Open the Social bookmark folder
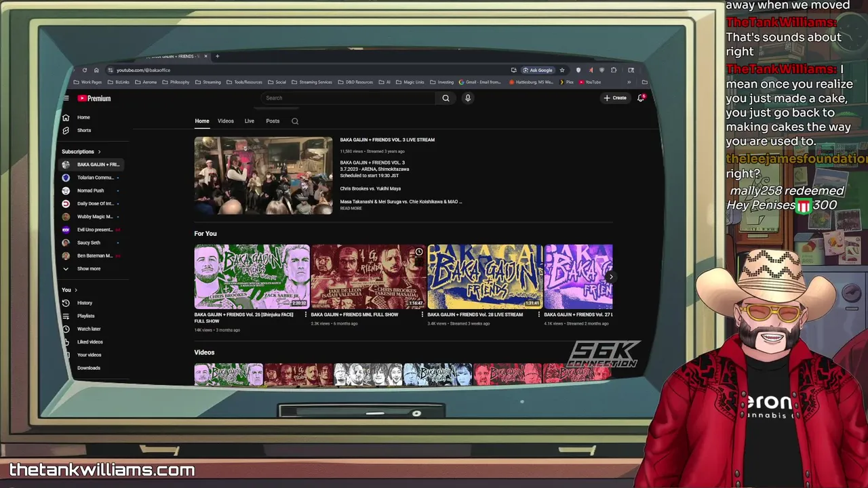The image size is (868, 488). click(277, 82)
